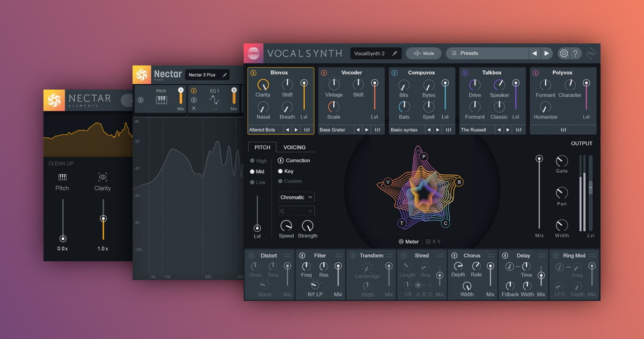Viewport: 644px width, 339px height.
Task: Open Polyvox advanced sliders icon
Action: pyautogui.click(x=563, y=130)
